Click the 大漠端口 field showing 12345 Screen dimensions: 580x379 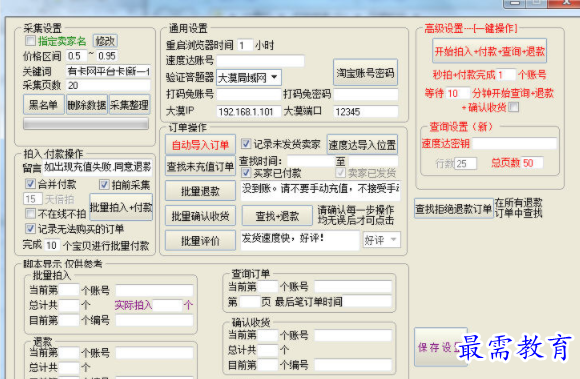coord(366,111)
